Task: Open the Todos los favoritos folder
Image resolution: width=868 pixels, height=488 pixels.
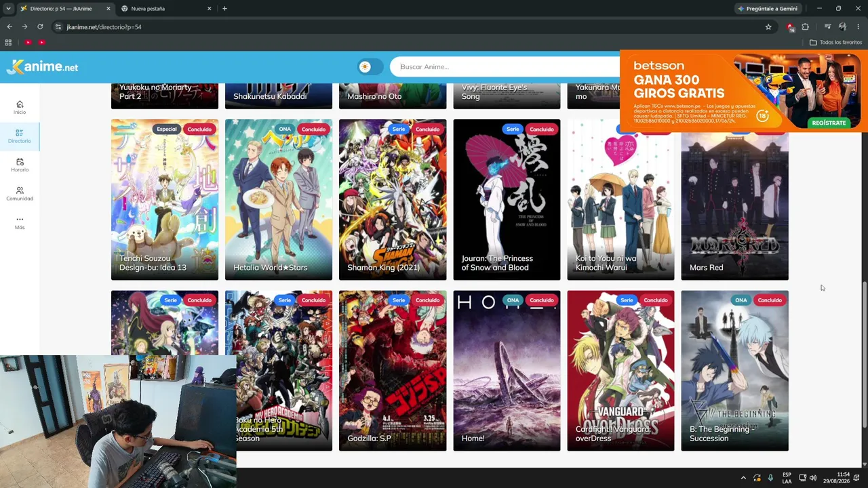Action: [x=835, y=42]
